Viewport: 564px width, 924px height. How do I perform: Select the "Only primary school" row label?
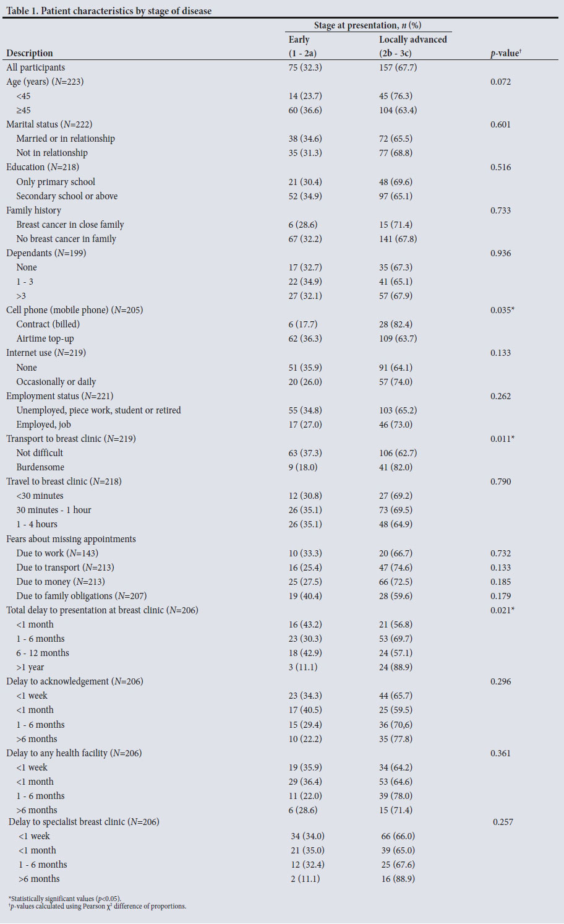click(56, 182)
